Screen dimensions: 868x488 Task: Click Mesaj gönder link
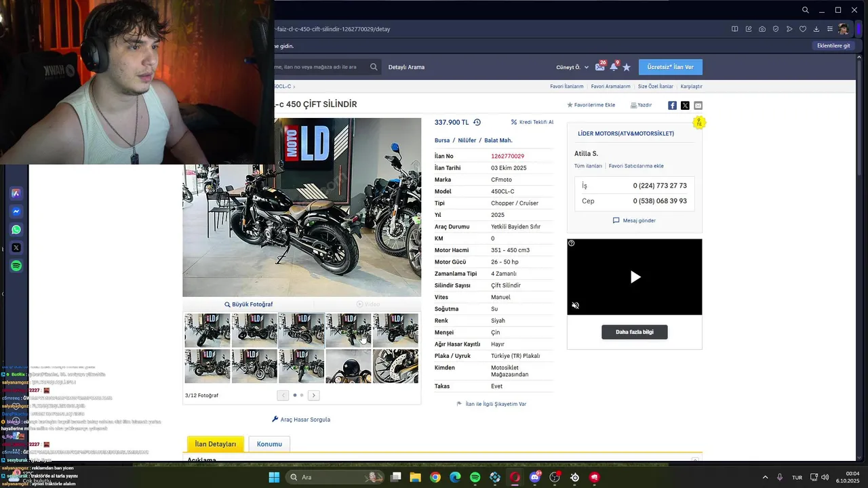point(634,220)
